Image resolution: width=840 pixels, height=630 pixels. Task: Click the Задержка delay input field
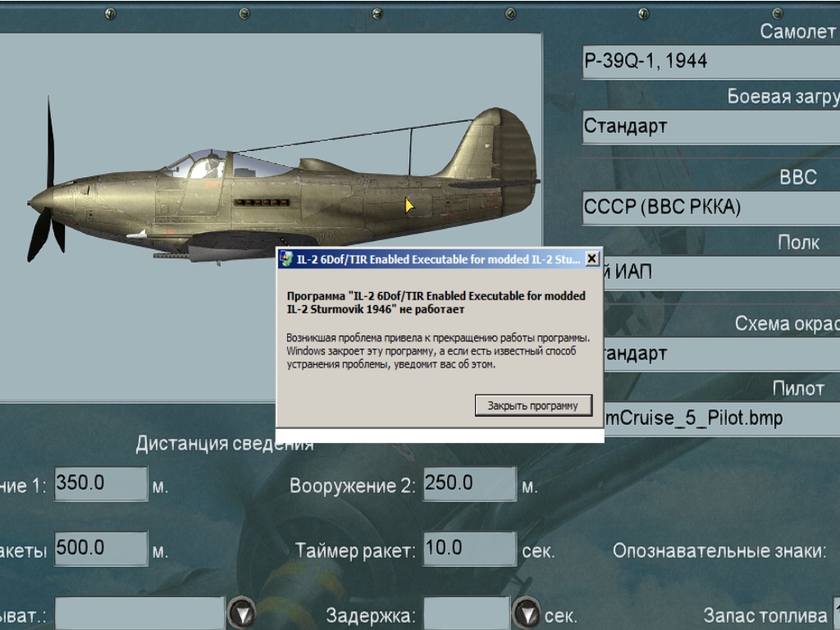click(467, 614)
